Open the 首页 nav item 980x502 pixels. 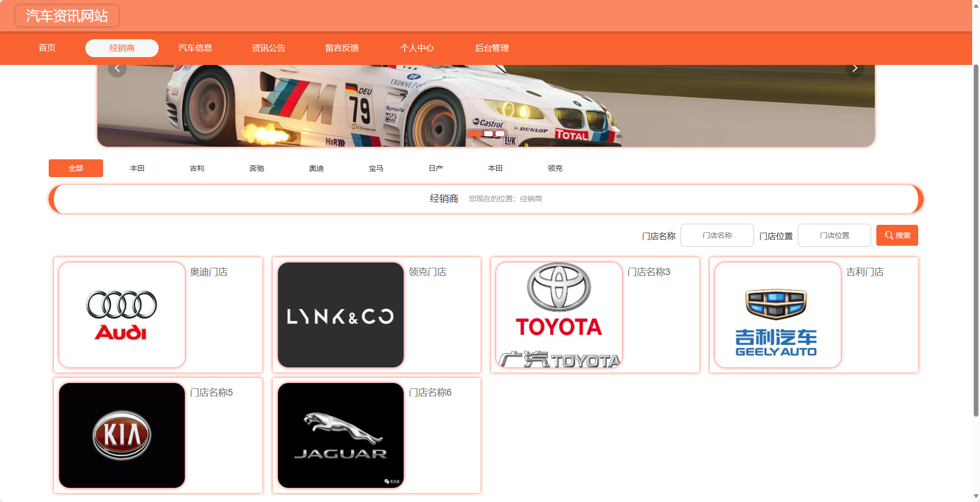[47, 48]
